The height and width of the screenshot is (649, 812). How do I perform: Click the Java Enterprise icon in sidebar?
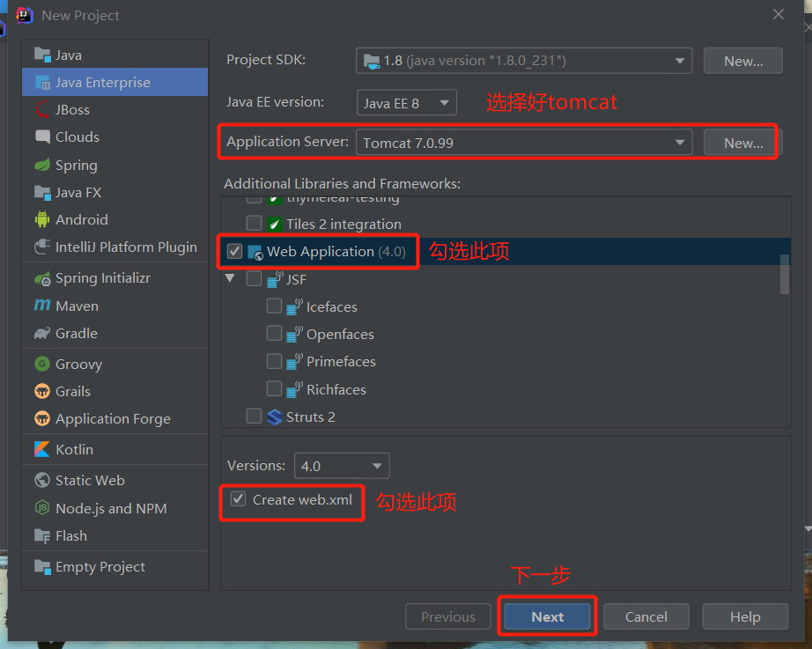click(42, 83)
